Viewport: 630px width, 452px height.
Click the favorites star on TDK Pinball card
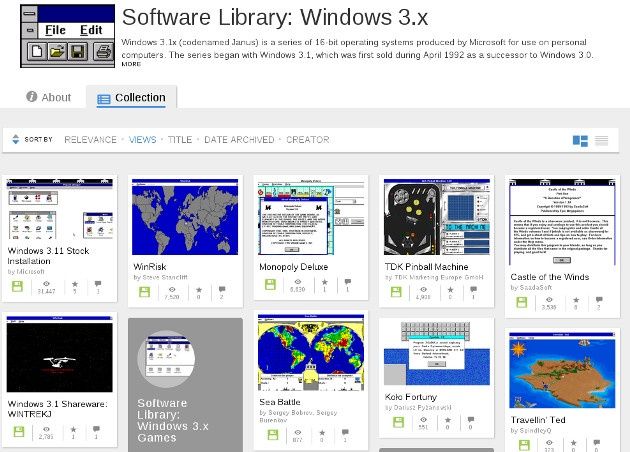[x=450, y=290]
